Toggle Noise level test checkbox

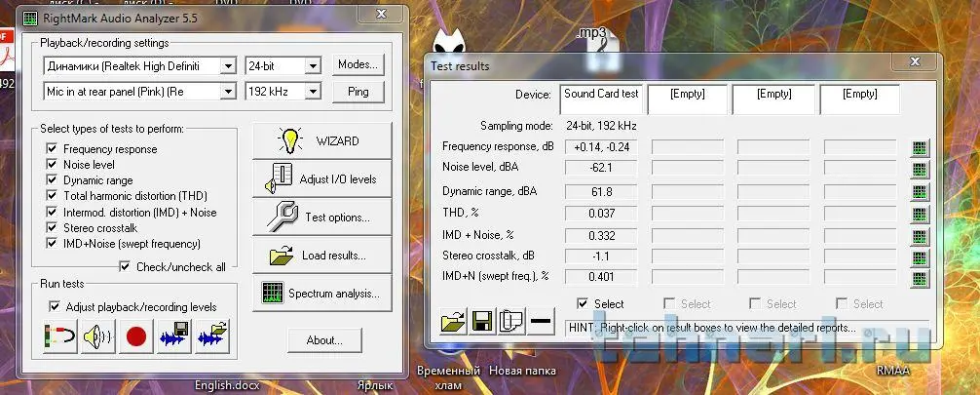52,165
